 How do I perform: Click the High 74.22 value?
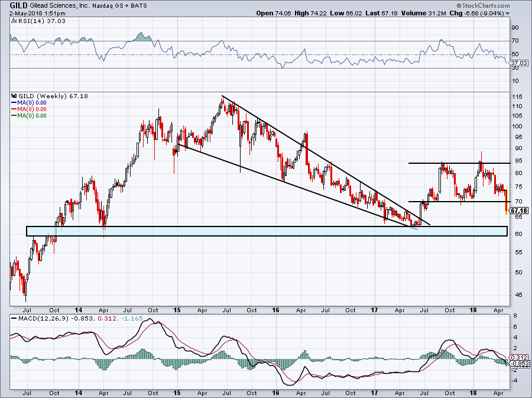(310, 13)
